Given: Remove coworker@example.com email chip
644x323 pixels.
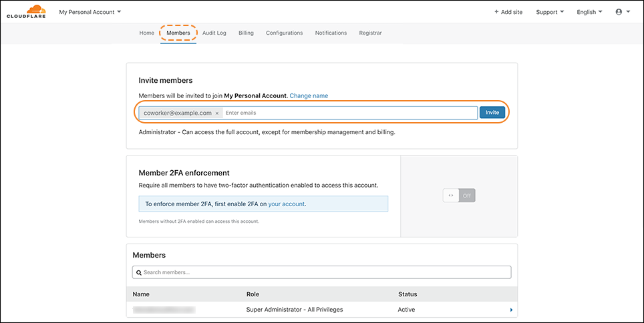Looking at the screenshot, I should [x=217, y=113].
